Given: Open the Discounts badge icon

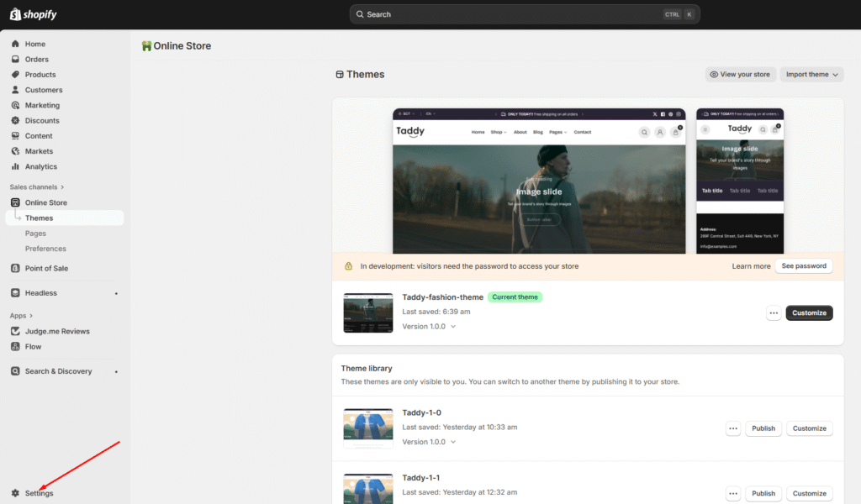Looking at the screenshot, I should point(15,121).
